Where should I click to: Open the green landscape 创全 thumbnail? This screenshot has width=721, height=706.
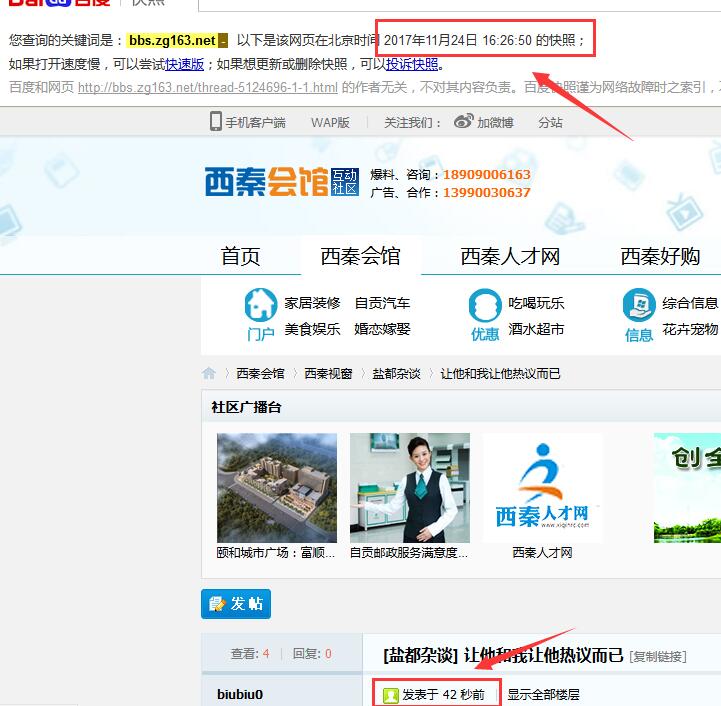(x=687, y=488)
